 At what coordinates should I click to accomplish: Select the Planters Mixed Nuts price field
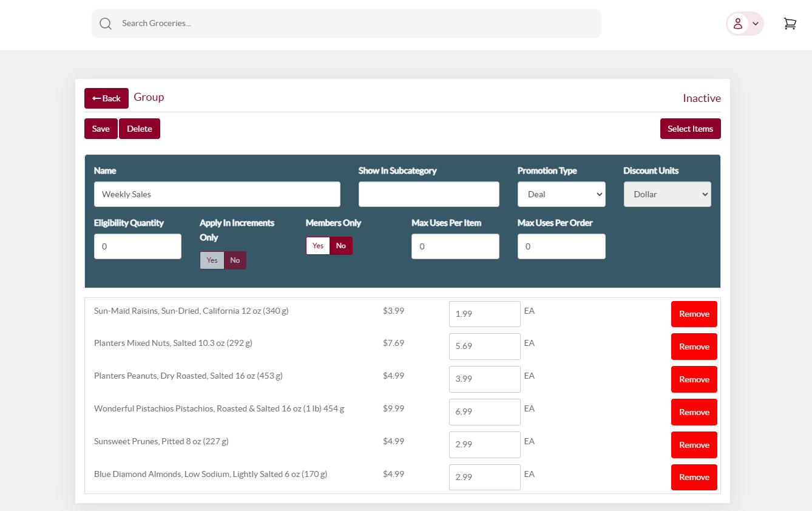[x=485, y=347]
